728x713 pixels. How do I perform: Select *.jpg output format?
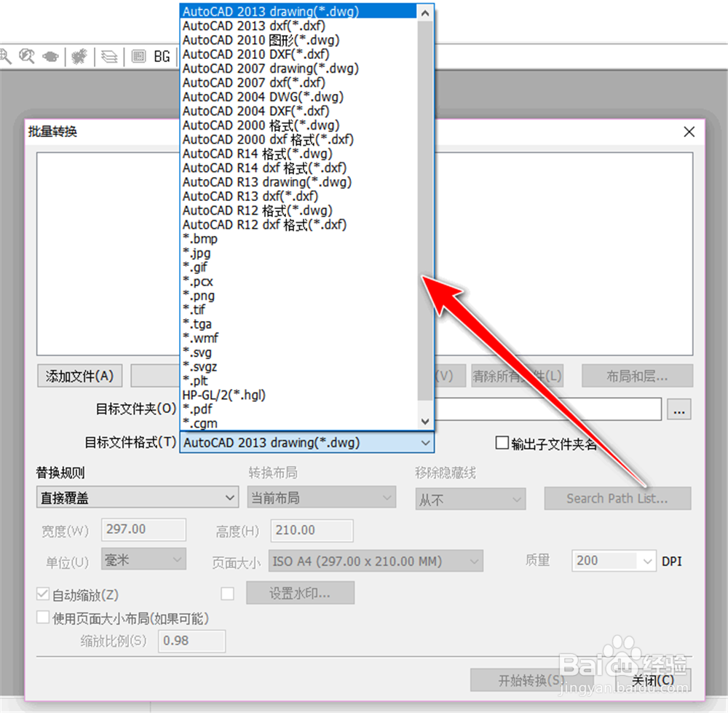(x=298, y=253)
